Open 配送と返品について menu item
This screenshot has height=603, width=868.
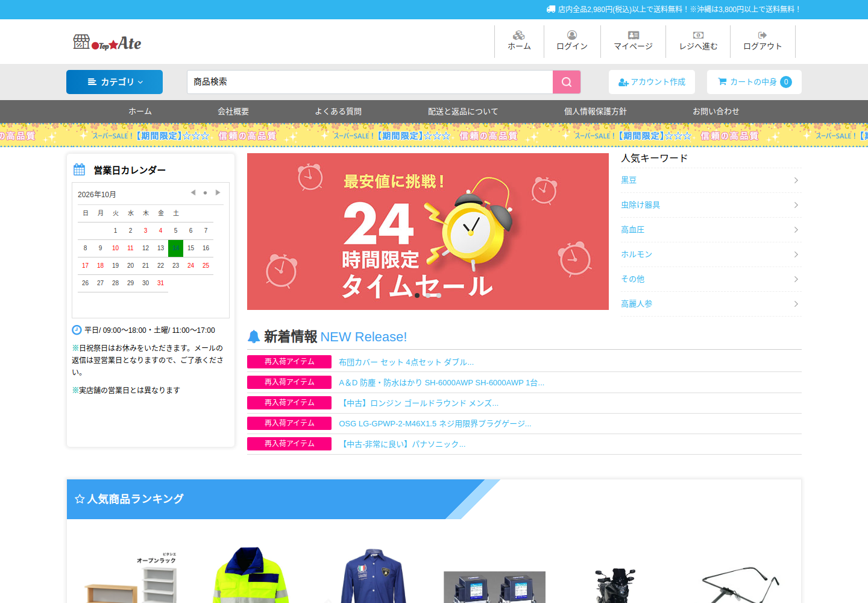coord(463,112)
